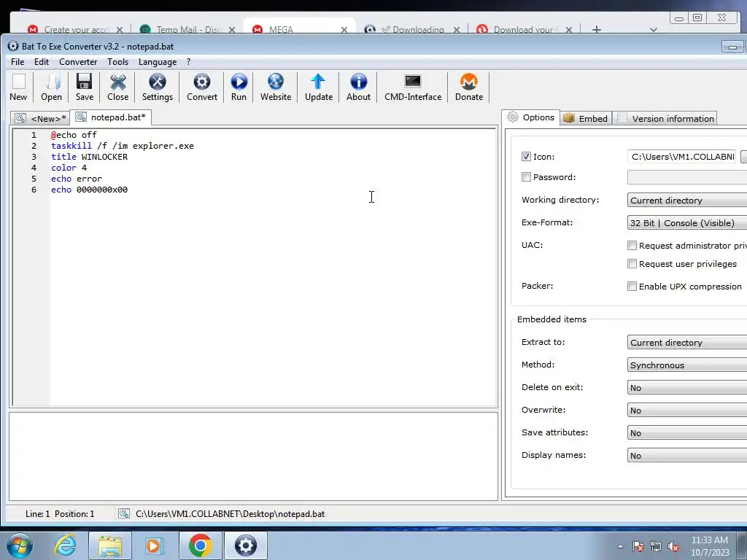Screen dimensions: 747x560
Task: Click Bat To Exe Converter taskbar icon
Action: pyautogui.click(x=246, y=545)
